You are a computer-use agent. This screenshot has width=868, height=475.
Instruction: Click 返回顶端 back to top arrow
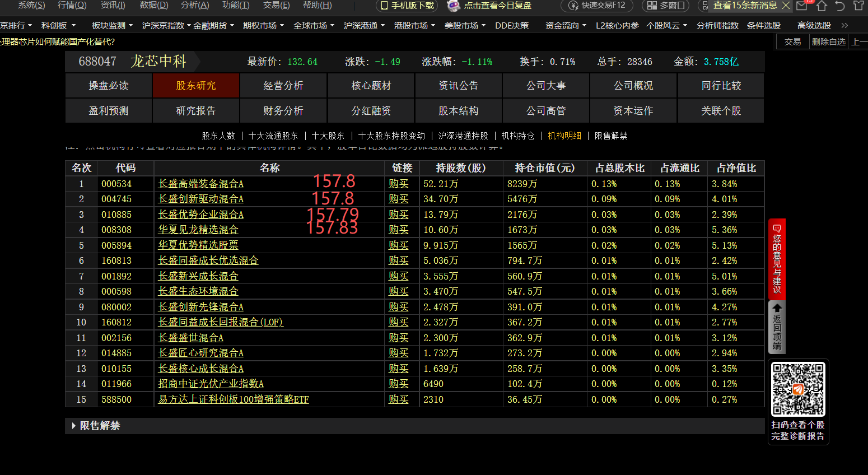777,327
